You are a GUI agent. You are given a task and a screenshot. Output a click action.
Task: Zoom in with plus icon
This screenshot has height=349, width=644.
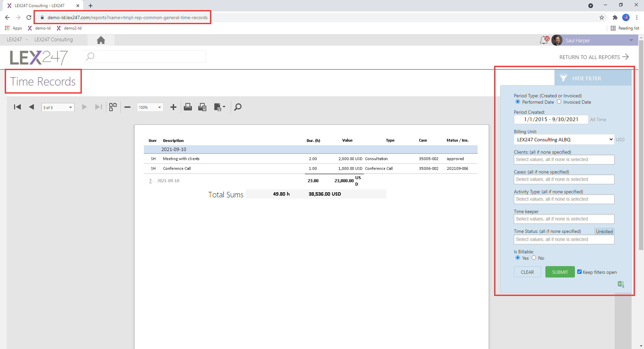click(173, 107)
